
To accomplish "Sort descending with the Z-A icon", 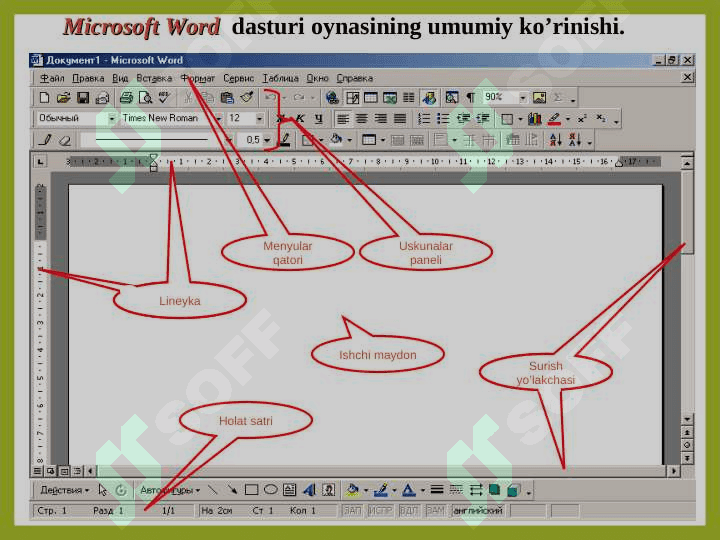I will (574, 140).
